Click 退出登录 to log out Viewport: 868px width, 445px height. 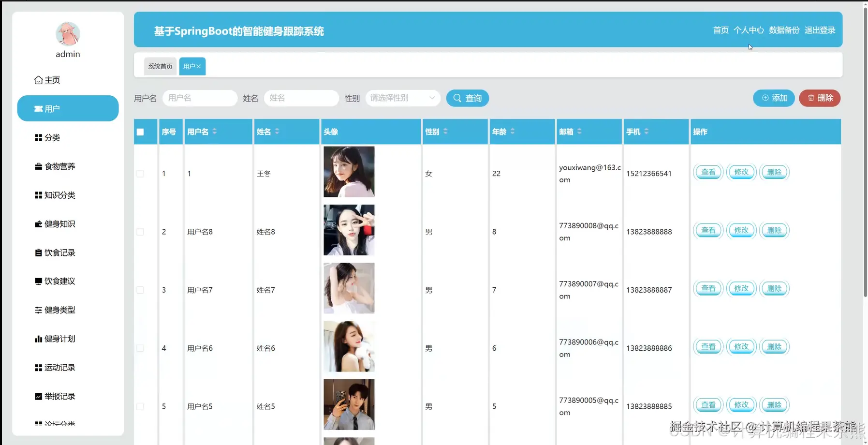820,30
